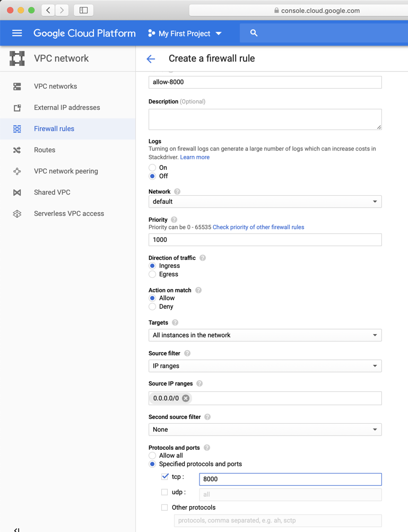Enable the udp protocol checkbox

tap(164, 492)
